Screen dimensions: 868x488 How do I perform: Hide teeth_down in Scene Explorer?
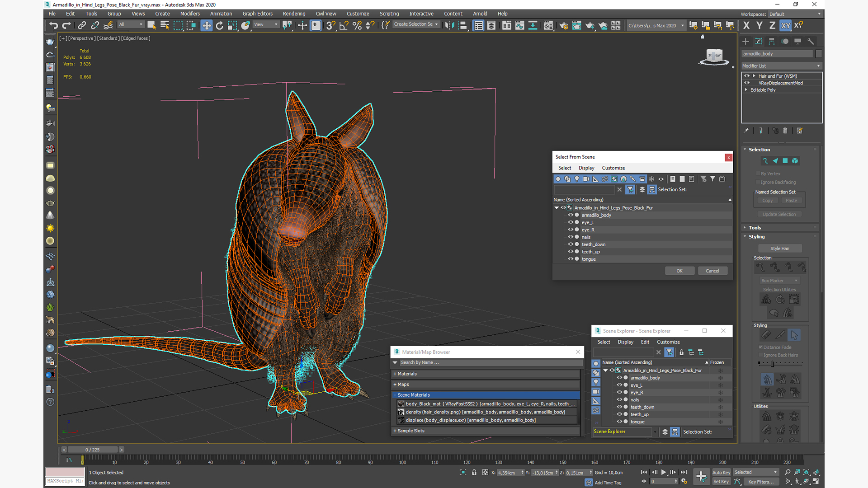tap(619, 407)
